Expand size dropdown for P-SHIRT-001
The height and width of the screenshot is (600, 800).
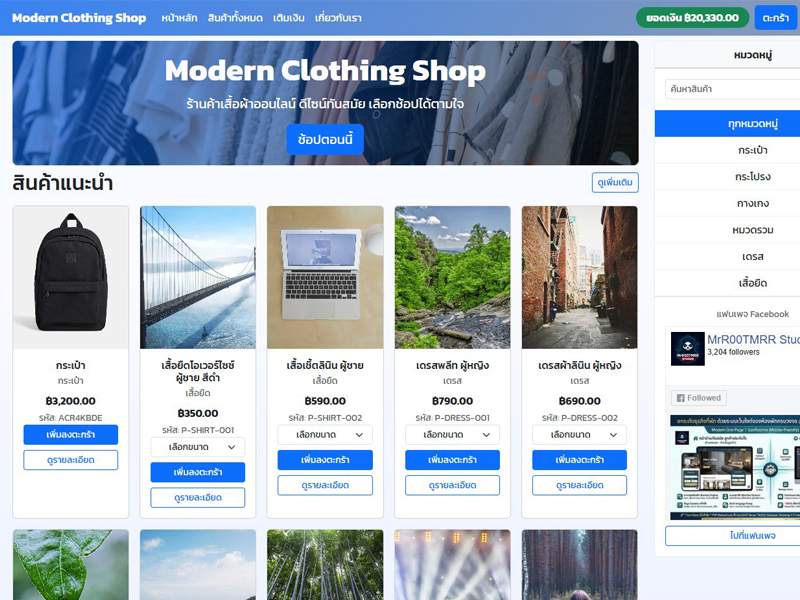click(x=198, y=447)
